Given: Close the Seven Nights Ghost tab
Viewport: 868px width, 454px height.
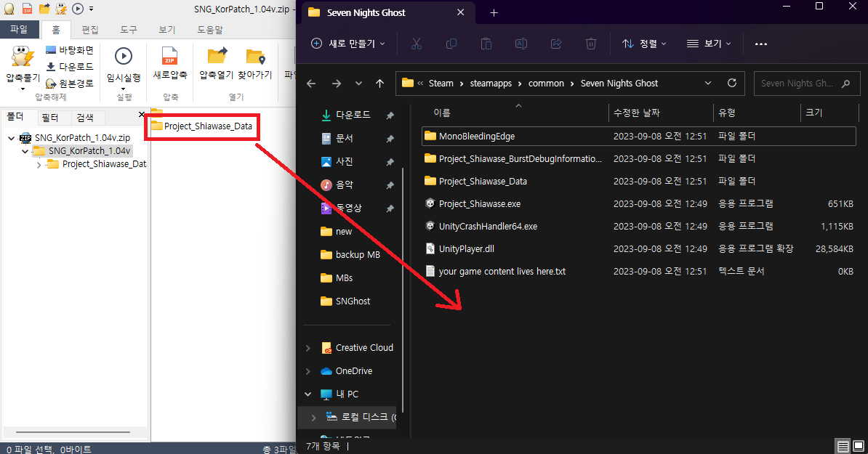Looking at the screenshot, I should 461,12.
